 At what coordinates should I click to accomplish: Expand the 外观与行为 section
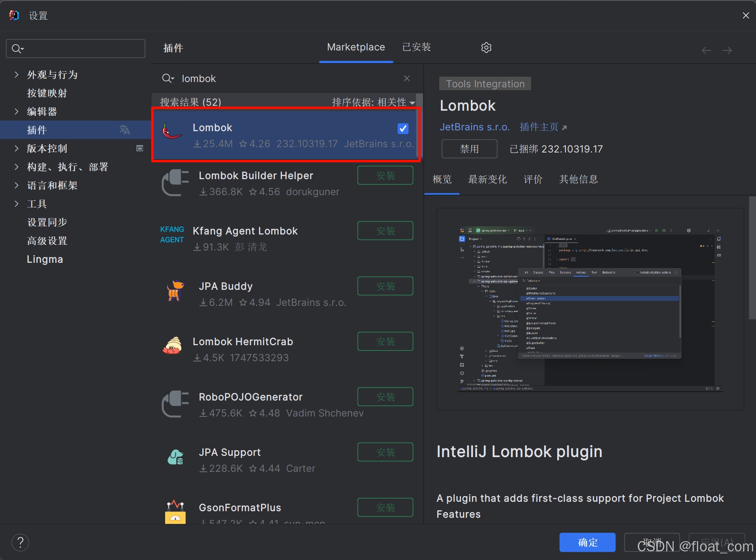click(x=16, y=75)
